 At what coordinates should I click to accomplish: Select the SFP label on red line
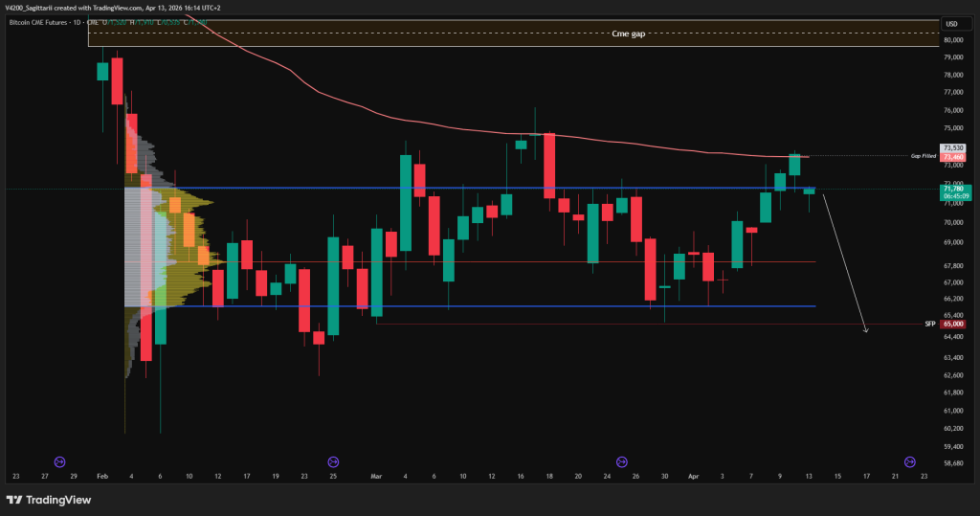929,324
